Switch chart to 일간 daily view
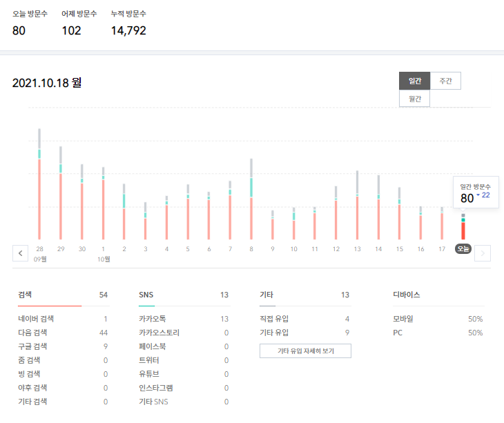Screen dimensions: 504x423 tap(415, 81)
